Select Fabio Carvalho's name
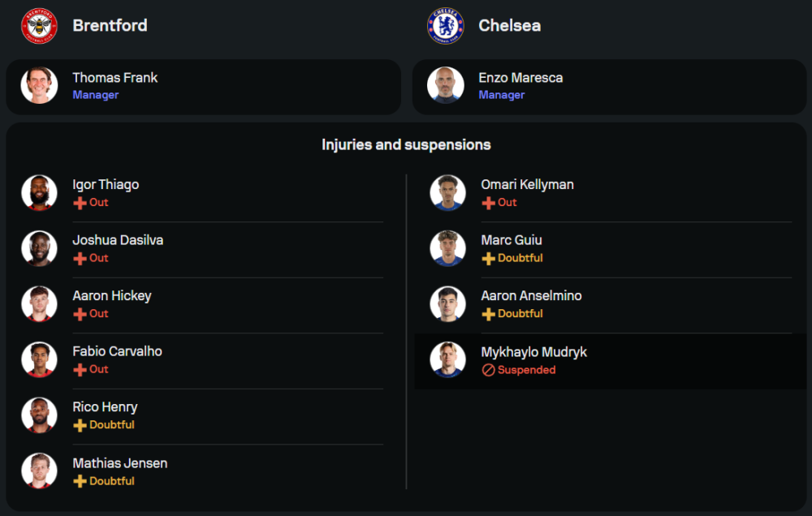 [x=117, y=351]
